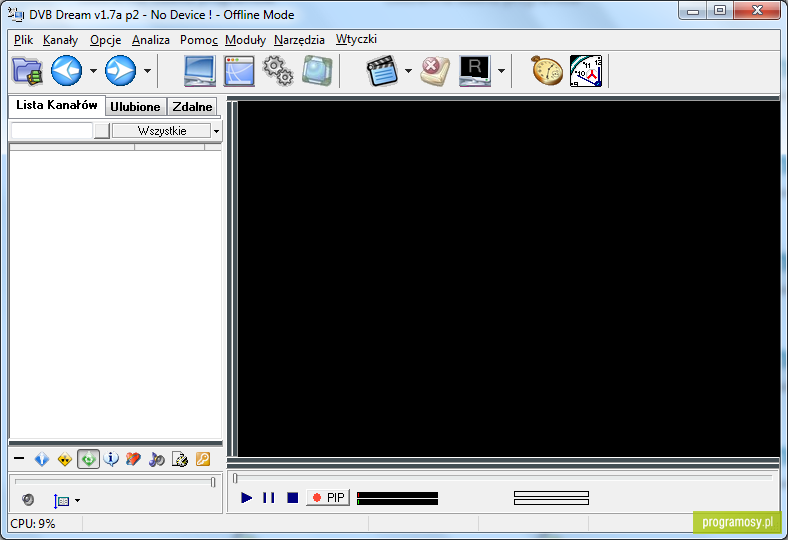Open the graph window icon in toolbar
This screenshot has height=540, width=788.
(239, 71)
